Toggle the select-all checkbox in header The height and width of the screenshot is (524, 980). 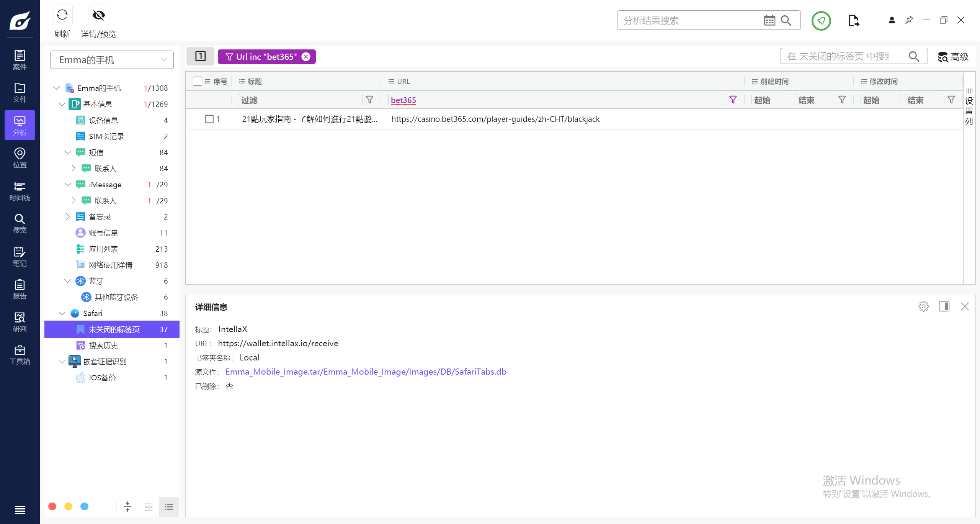click(x=198, y=81)
